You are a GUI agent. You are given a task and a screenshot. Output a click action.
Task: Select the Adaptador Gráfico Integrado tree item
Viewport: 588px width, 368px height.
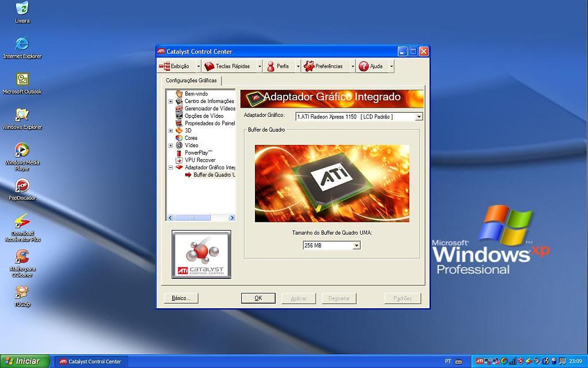pos(210,167)
